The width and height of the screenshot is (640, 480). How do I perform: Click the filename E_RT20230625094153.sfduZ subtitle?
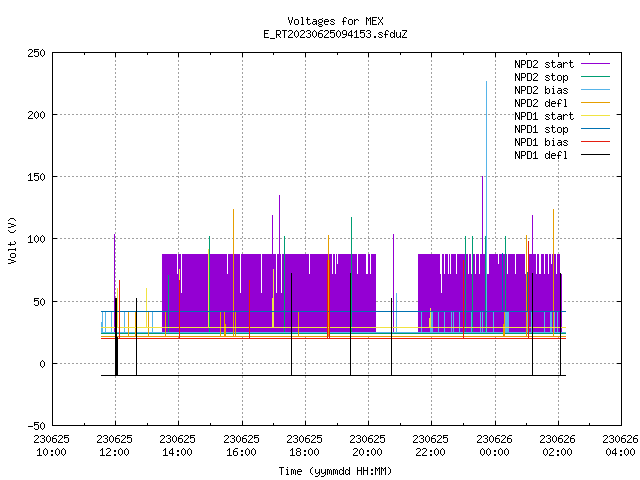pyautogui.click(x=336, y=34)
